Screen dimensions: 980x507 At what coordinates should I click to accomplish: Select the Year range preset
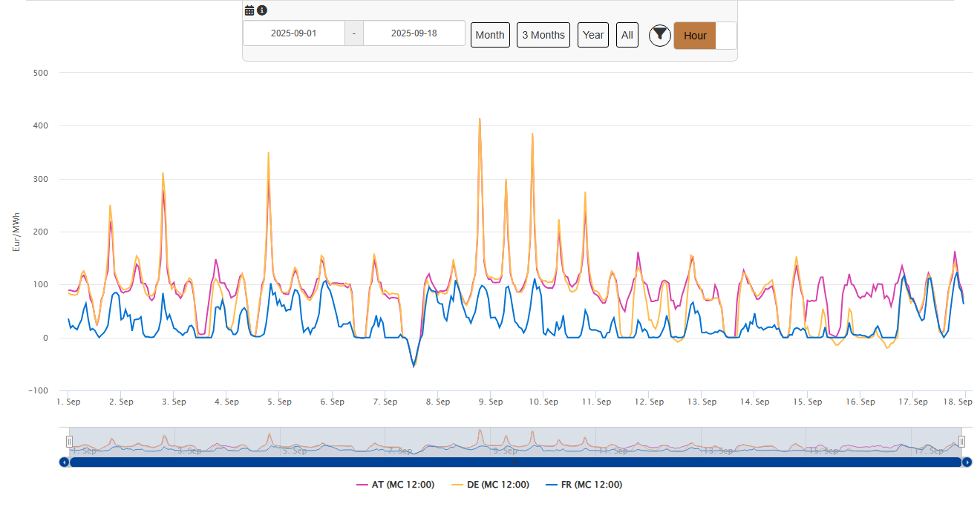[593, 35]
